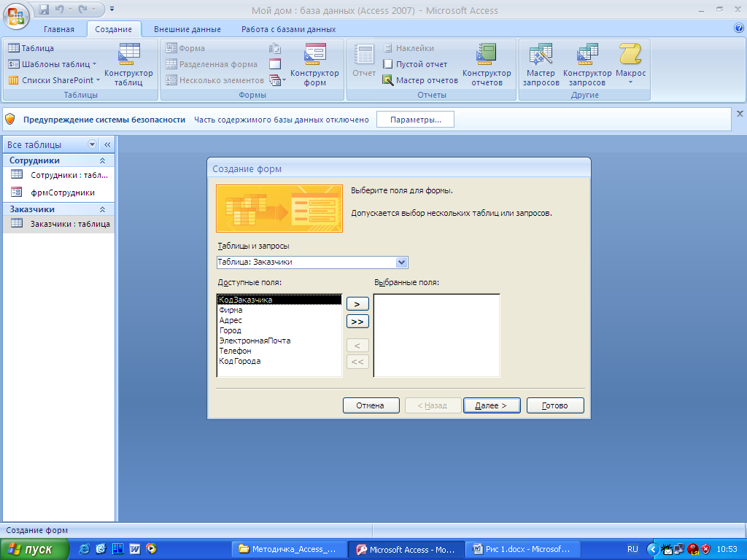This screenshot has height=560, width=747.
Task: Start Мастер отчетов
Action: pos(421,80)
